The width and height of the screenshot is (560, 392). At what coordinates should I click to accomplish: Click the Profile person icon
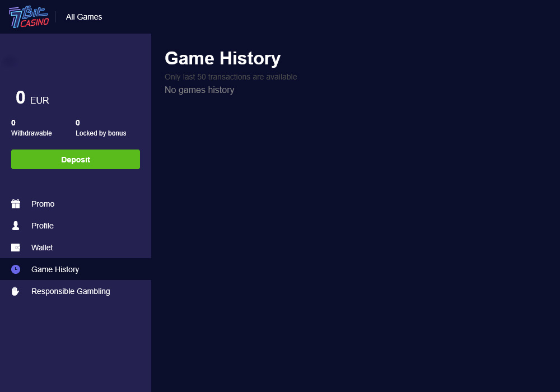pos(16,226)
